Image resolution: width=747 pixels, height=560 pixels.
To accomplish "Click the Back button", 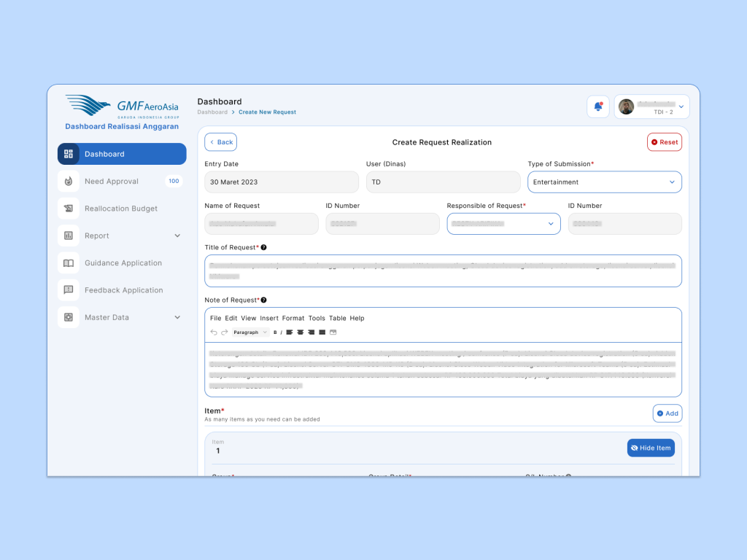I will point(220,142).
